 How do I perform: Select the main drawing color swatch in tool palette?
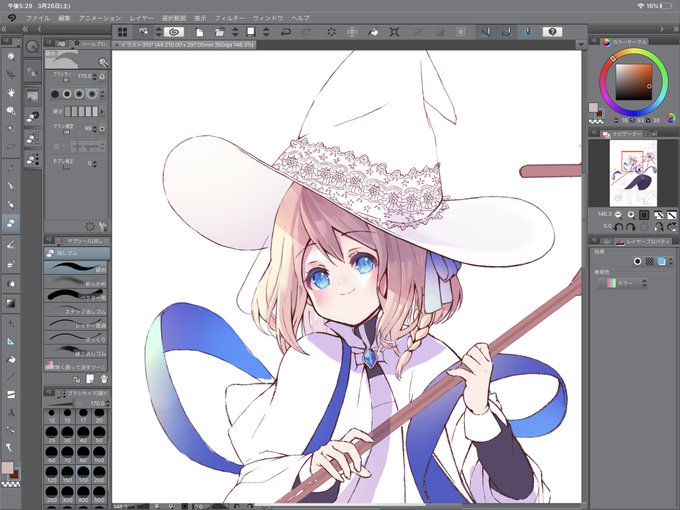[7, 468]
